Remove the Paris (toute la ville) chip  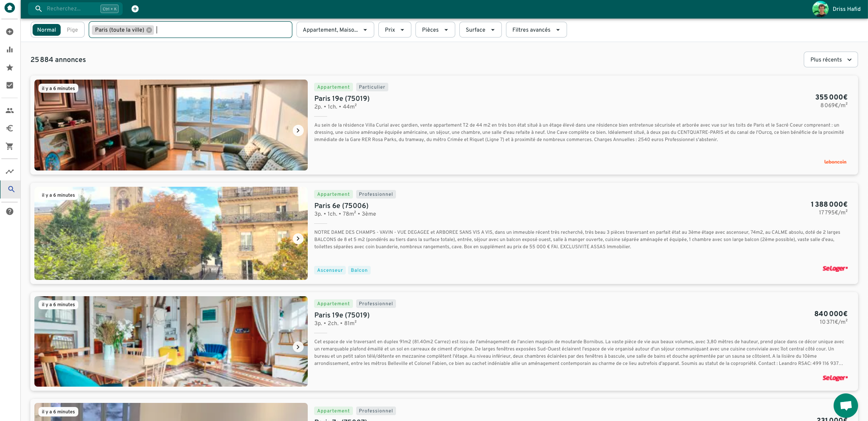click(x=149, y=30)
